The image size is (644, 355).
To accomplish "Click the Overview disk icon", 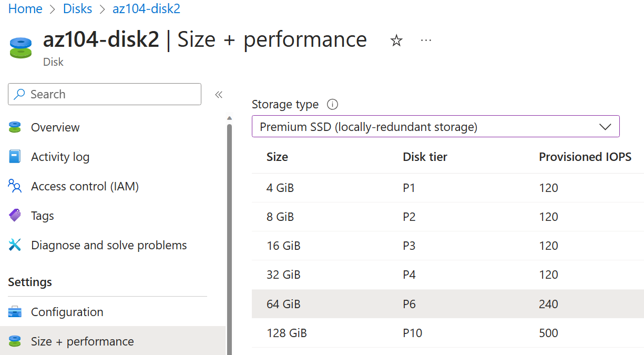I will (15, 127).
